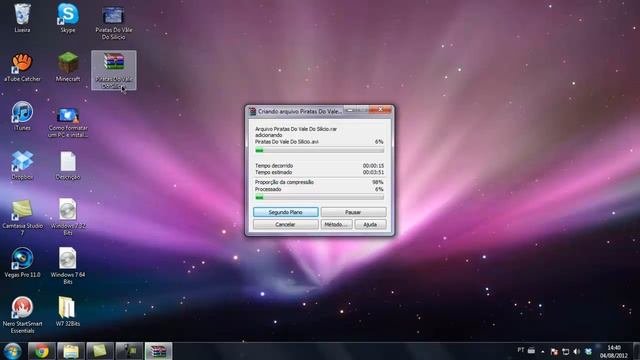
Task: Open the Camtasia Studio 7 desktop shortcut
Action: (22, 217)
